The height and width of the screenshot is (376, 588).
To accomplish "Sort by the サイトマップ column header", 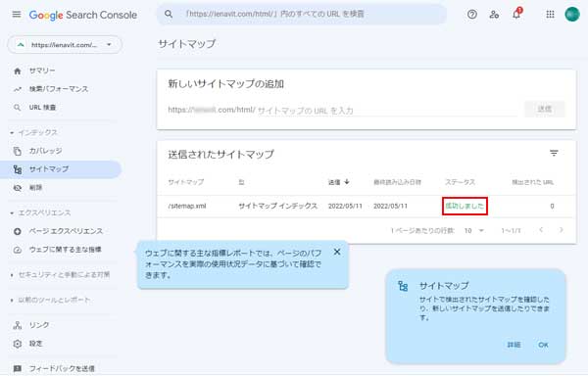I will (x=185, y=182).
